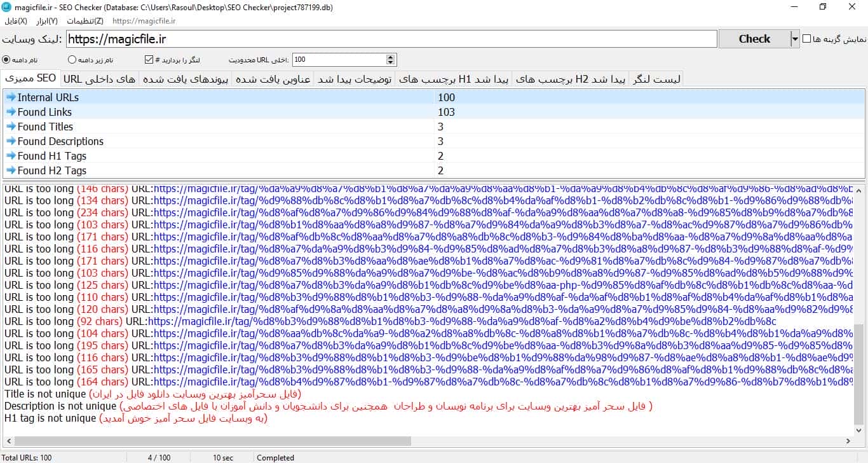
Task: Open the پیدا شد H1 برچسب های tab
Action: [x=454, y=79]
